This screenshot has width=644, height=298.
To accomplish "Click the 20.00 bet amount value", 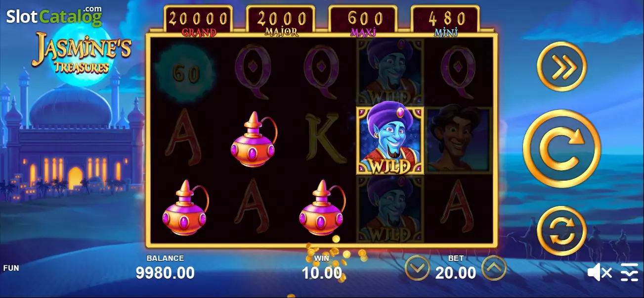I will 456,273.
